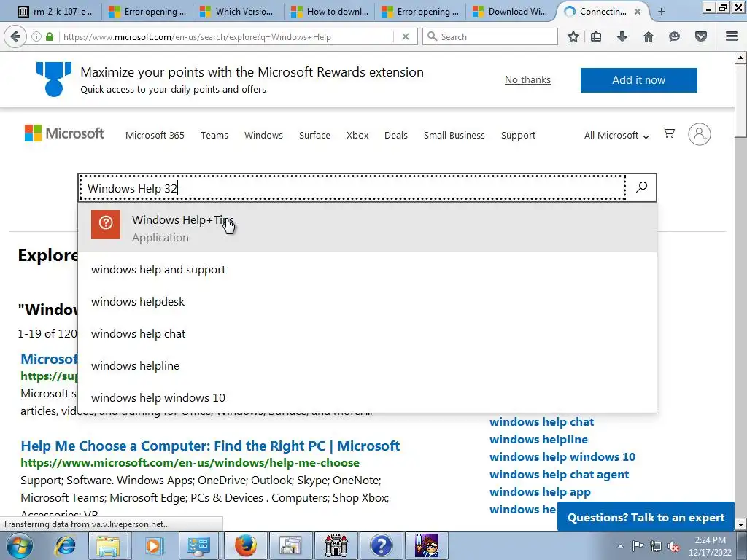Click the page scrollbar down arrow

(x=740, y=525)
